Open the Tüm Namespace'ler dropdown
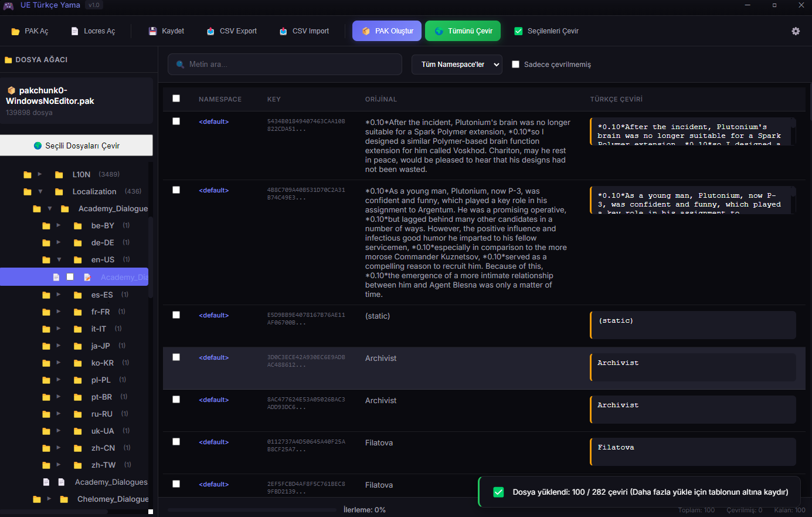The height and width of the screenshot is (517, 812). (457, 65)
